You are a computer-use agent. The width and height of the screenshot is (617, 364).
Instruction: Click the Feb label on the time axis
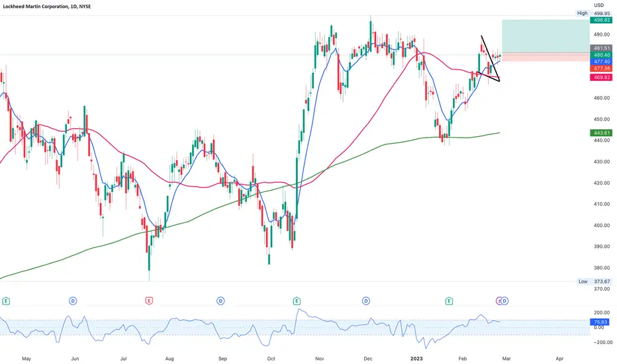(463, 359)
